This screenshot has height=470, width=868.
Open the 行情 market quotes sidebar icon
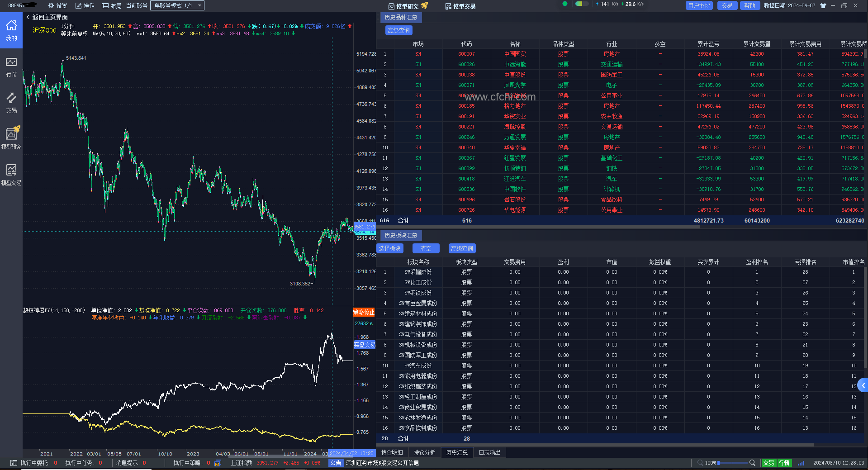(x=11, y=66)
